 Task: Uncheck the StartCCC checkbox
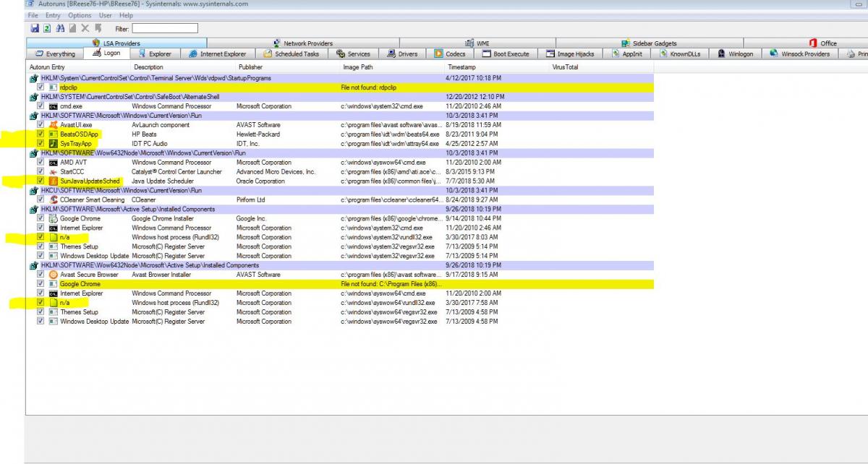tap(41, 172)
